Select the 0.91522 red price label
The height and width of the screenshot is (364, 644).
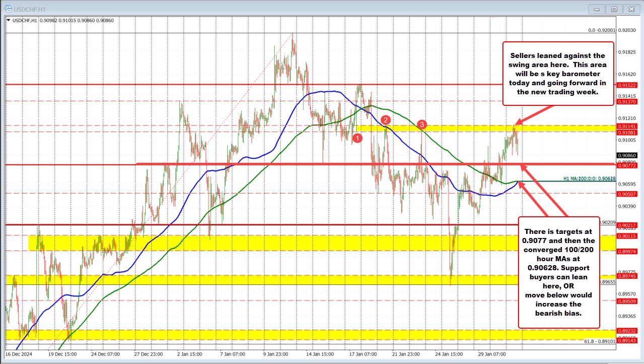point(627,85)
